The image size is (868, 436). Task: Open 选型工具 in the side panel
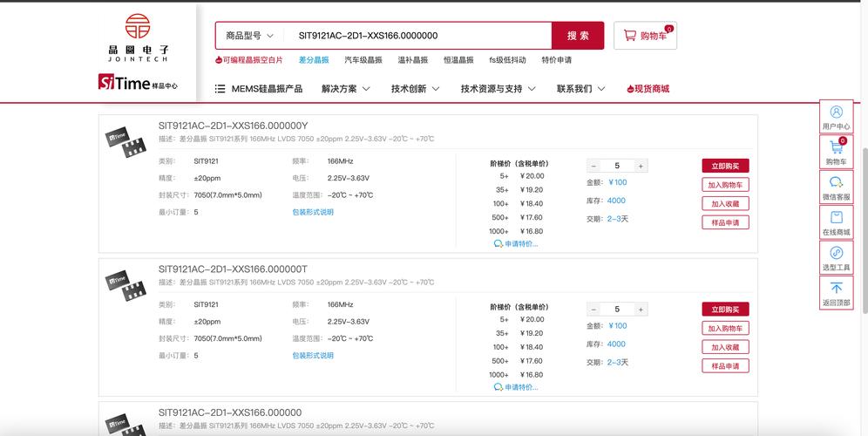coord(836,257)
